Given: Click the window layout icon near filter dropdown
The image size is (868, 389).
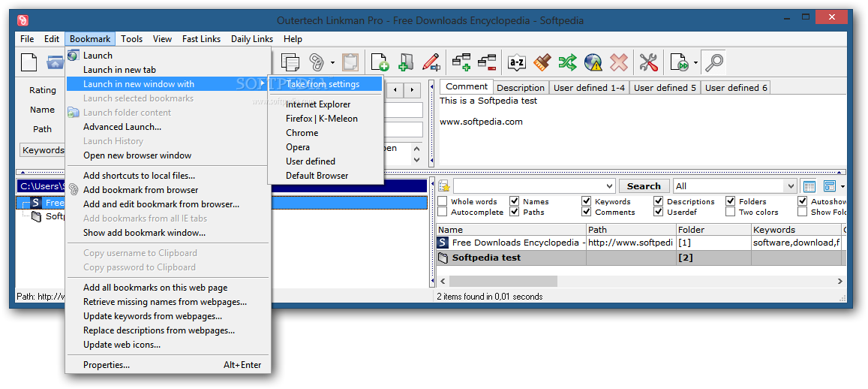Looking at the screenshot, I should click(829, 186).
